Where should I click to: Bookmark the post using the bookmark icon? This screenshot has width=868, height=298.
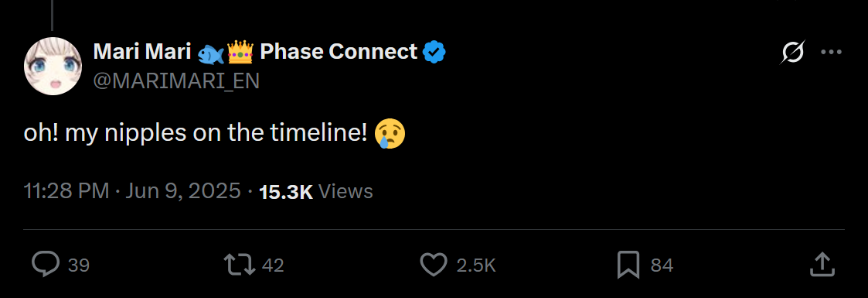pos(628,265)
